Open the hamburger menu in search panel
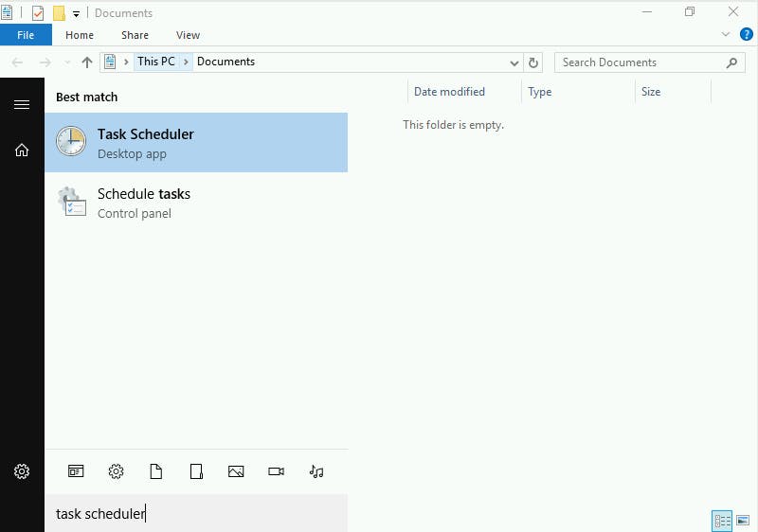 (x=22, y=104)
